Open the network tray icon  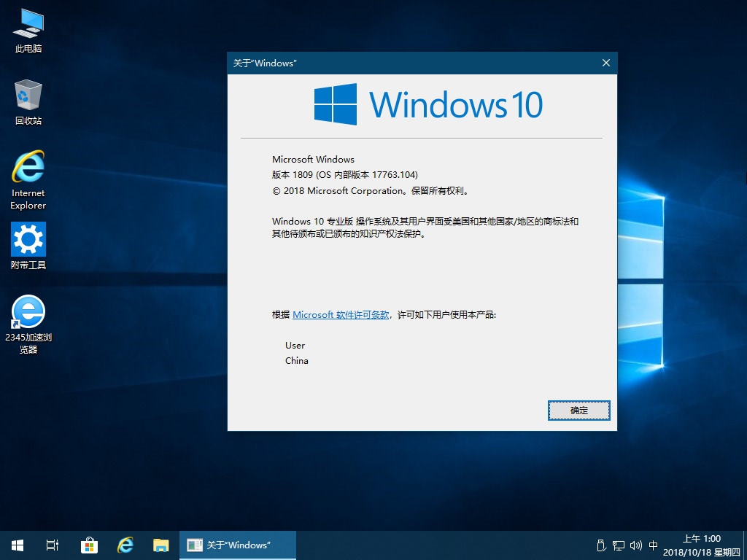click(619, 545)
